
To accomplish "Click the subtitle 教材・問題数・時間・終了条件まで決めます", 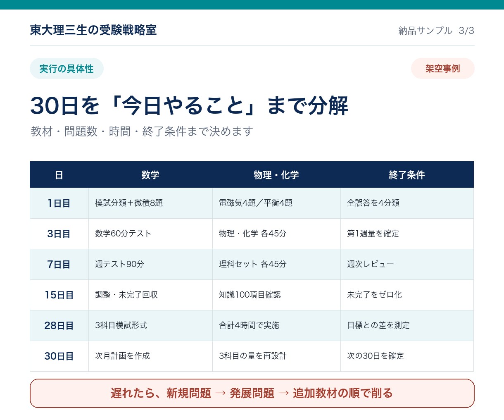I will click(x=142, y=131).
